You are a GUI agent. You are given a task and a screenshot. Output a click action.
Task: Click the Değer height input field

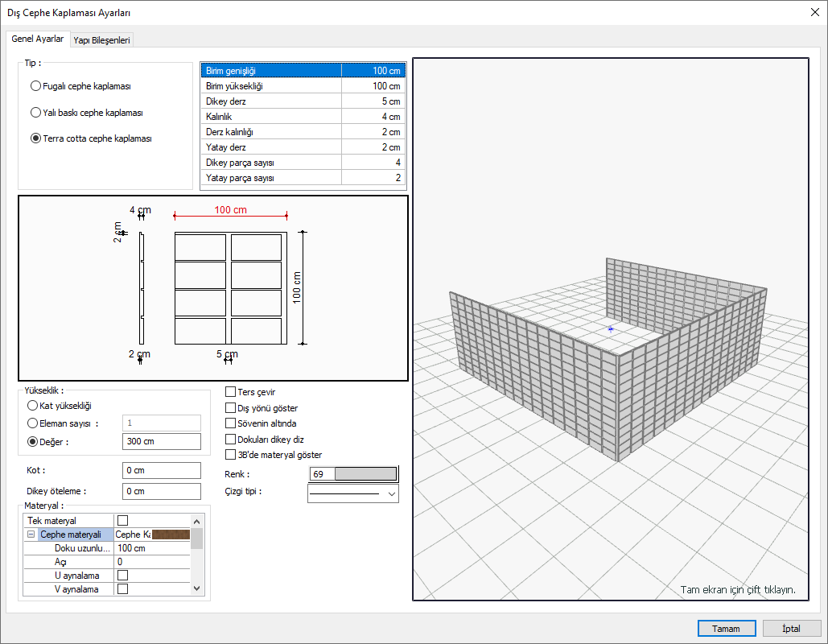(x=161, y=441)
